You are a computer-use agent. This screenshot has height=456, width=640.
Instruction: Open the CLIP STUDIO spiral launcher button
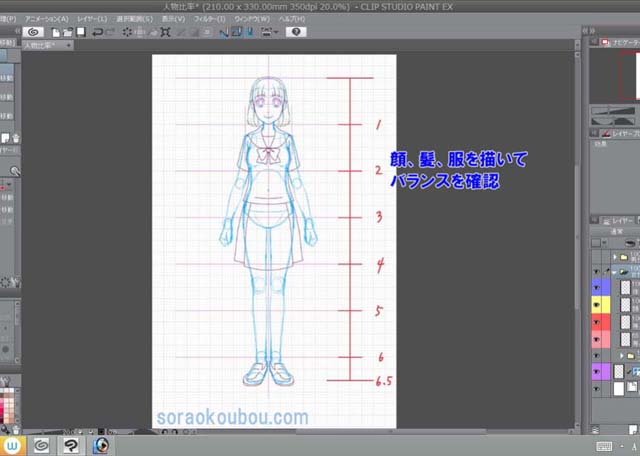33,32
